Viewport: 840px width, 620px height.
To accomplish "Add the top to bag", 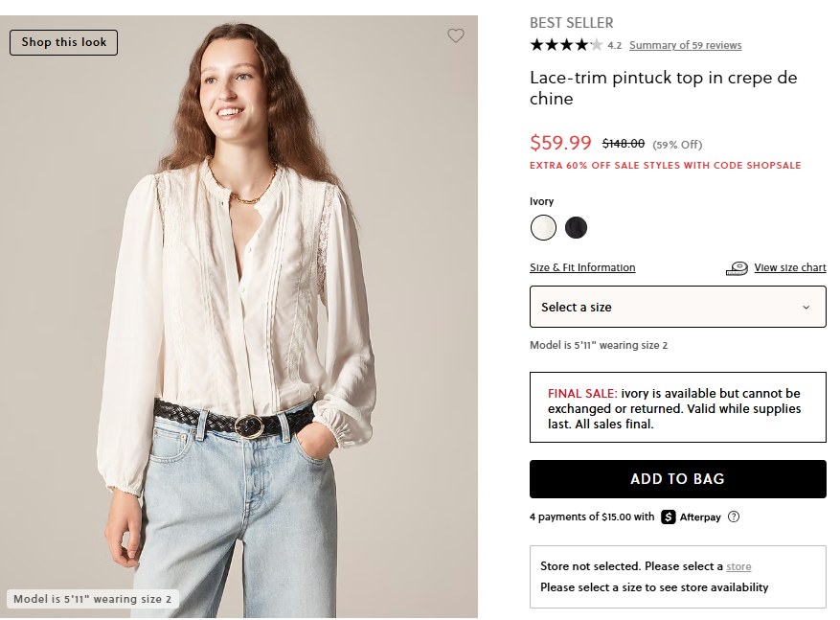I will (677, 479).
